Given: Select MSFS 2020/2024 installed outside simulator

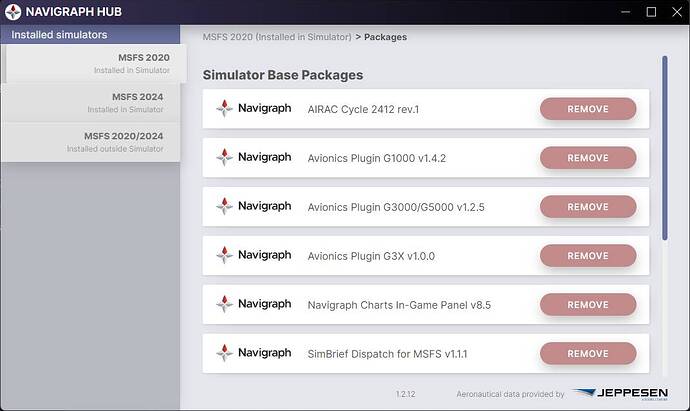Looking at the screenshot, I should pos(90,142).
